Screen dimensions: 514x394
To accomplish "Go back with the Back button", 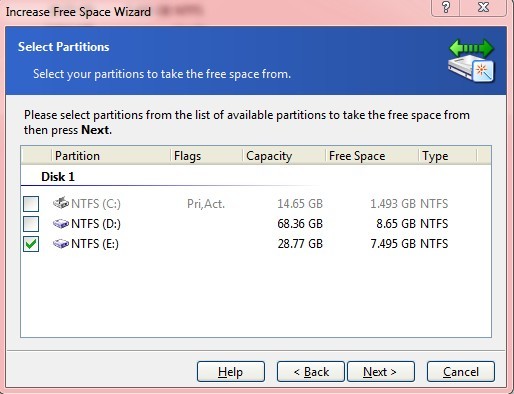I will pyautogui.click(x=311, y=372).
